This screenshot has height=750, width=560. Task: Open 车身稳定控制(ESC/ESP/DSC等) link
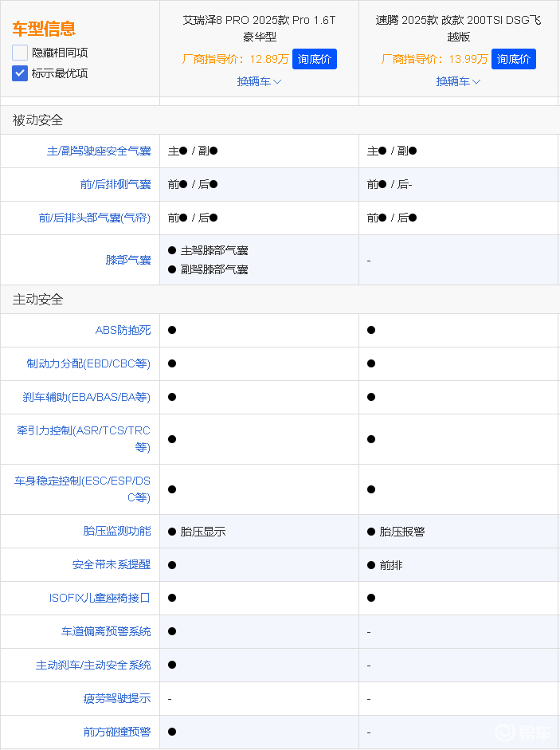[x=82, y=489]
